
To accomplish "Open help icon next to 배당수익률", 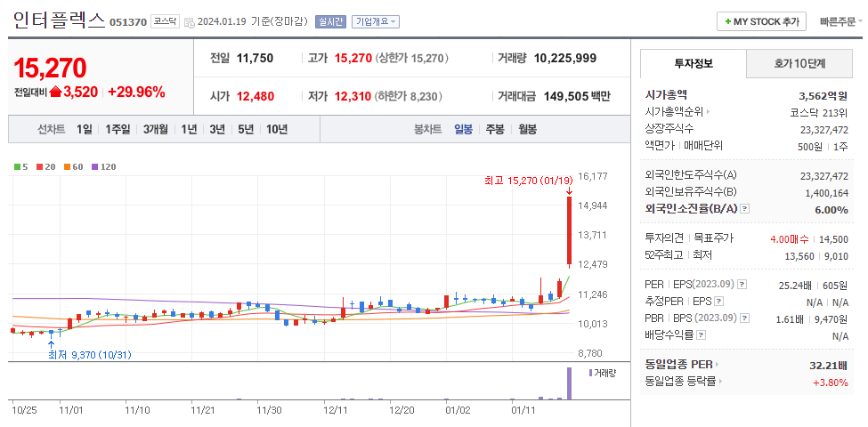I will 701,335.
